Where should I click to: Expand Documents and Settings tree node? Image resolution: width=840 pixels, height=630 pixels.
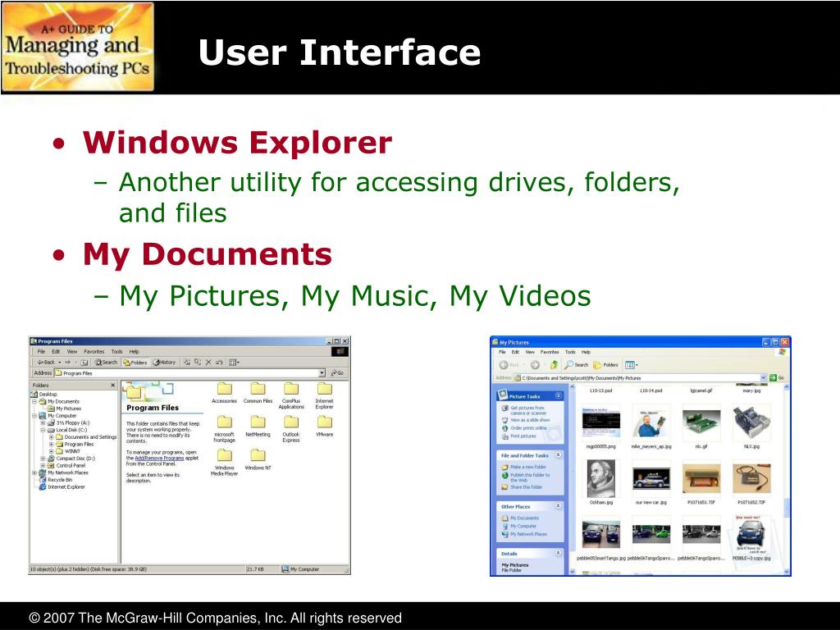click(52, 437)
